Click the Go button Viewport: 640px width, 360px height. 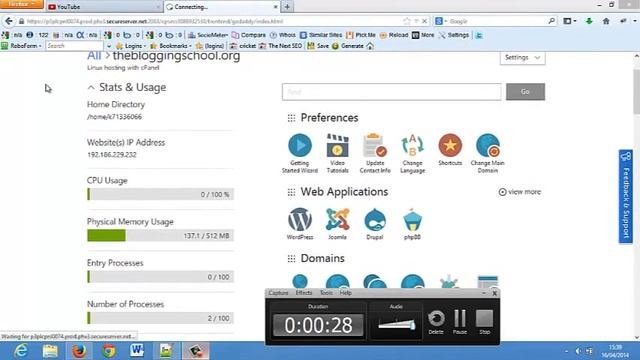[525, 92]
